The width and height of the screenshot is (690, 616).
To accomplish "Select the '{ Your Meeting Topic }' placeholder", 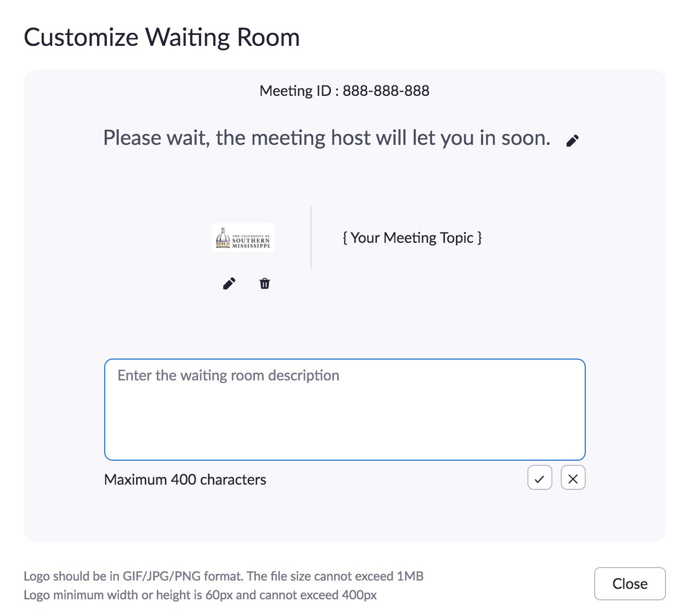I will (x=412, y=238).
